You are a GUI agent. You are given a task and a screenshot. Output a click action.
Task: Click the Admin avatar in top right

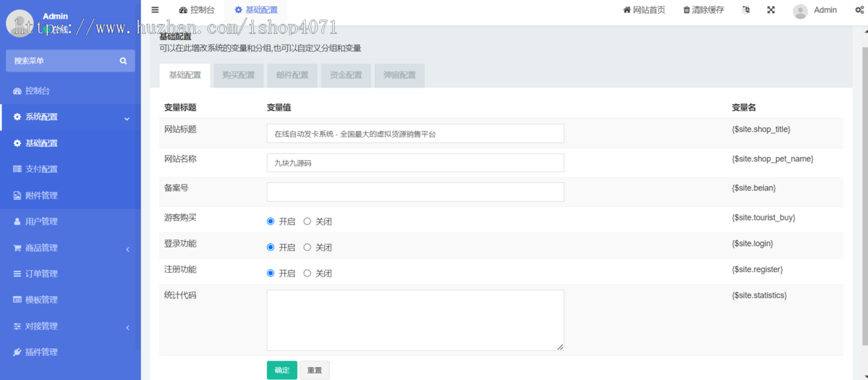click(800, 11)
